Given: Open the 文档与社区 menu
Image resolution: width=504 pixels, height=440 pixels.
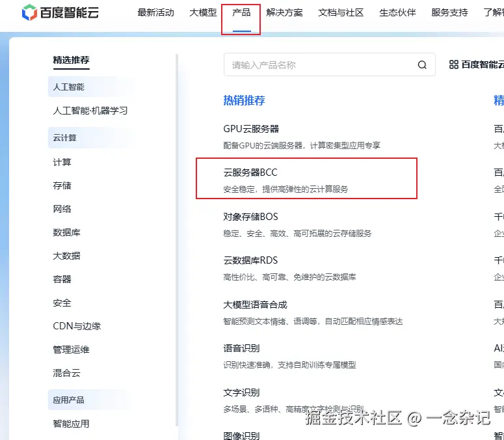Looking at the screenshot, I should click(341, 12).
